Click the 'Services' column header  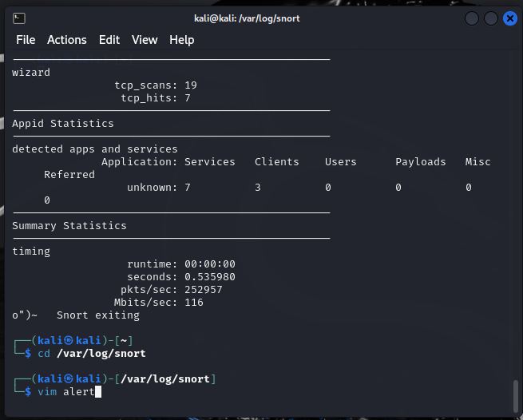point(210,162)
